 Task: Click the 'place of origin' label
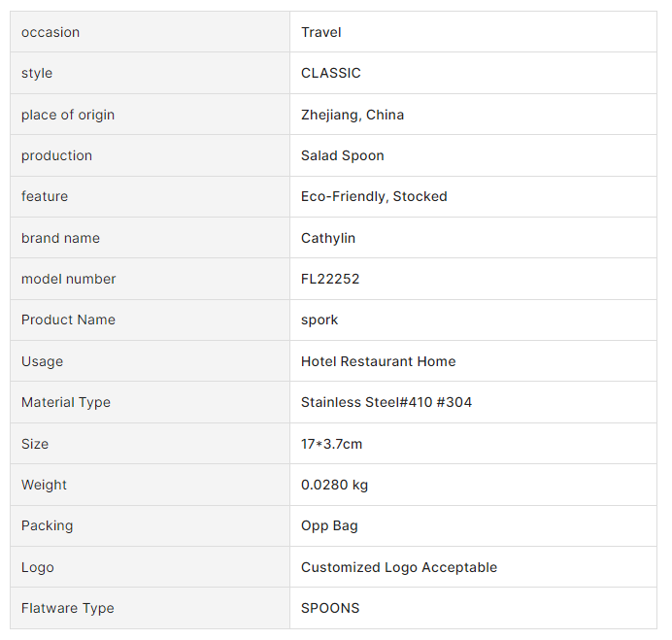pos(68,115)
